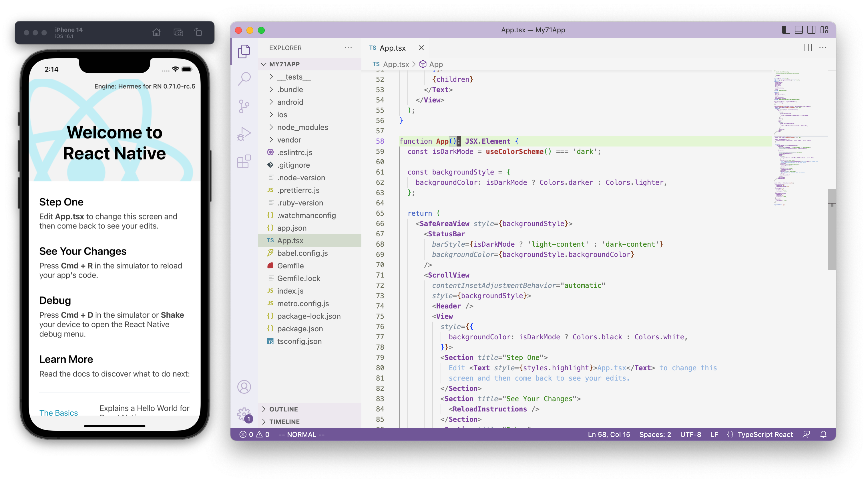The image size is (868, 483).
Task: Click the Explorer icon in activity bar
Action: 244,52
